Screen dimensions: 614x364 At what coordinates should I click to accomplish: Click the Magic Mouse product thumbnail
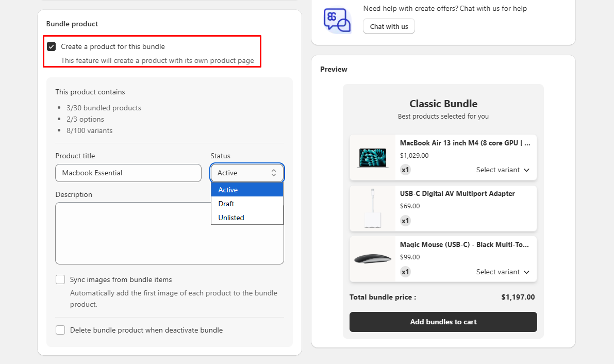click(x=372, y=259)
